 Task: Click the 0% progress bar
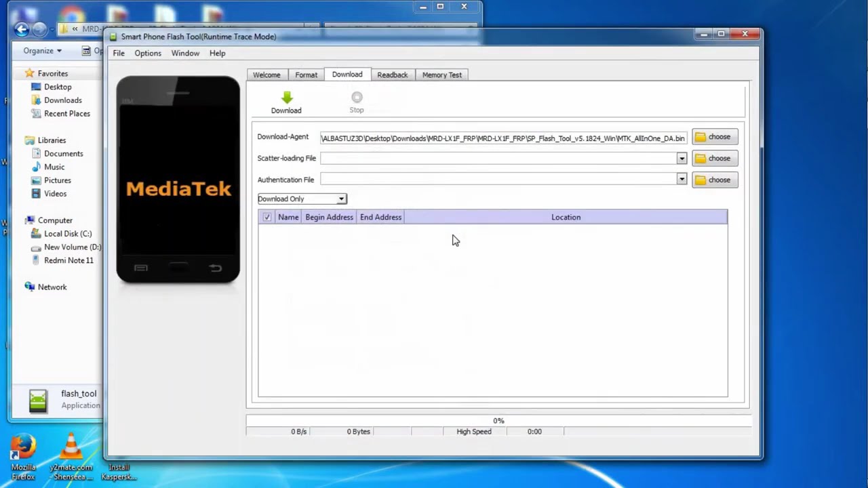point(498,421)
